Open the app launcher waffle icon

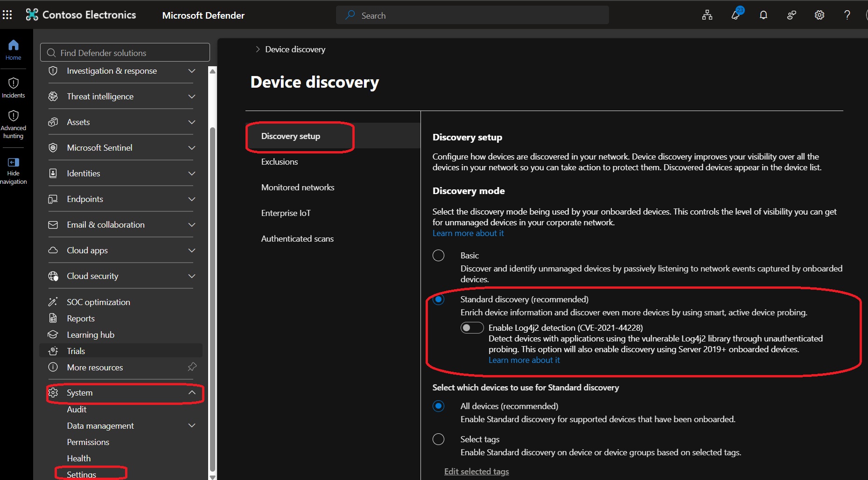(x=7, y=15)
